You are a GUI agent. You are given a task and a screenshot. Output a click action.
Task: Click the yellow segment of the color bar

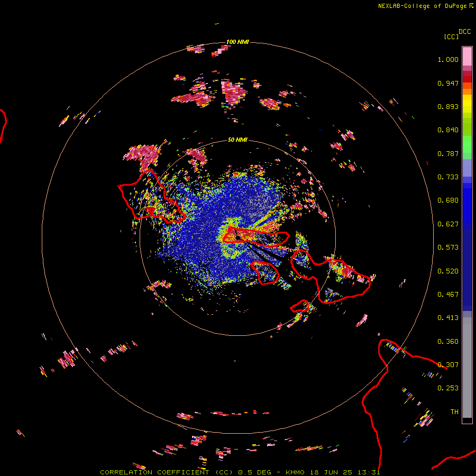(x=467, y=104)
